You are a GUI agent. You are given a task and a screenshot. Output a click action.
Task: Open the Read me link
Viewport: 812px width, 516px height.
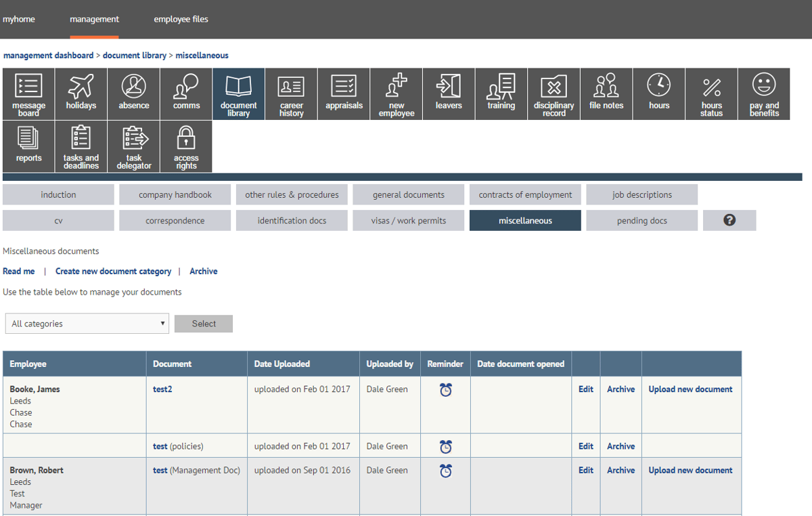[19, 271]
